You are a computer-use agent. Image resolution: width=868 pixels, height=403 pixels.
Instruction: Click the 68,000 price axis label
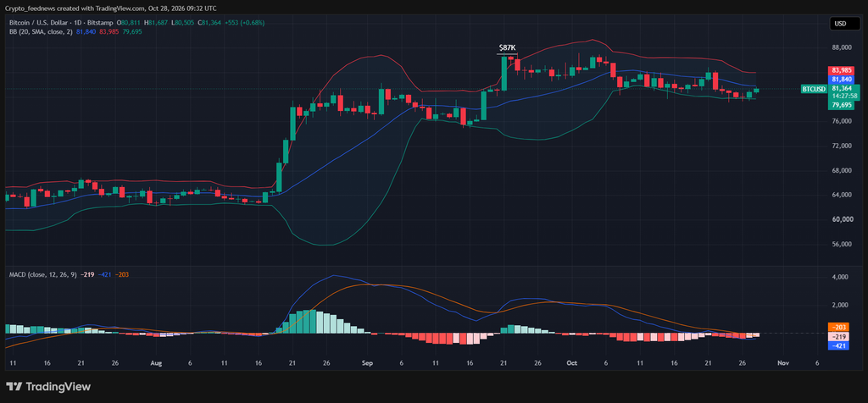coord(841,170)
